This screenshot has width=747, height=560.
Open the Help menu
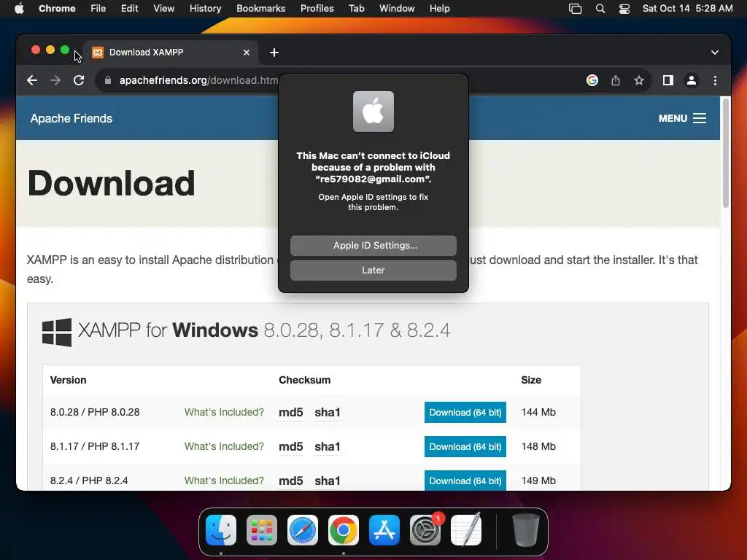point(439,9)
